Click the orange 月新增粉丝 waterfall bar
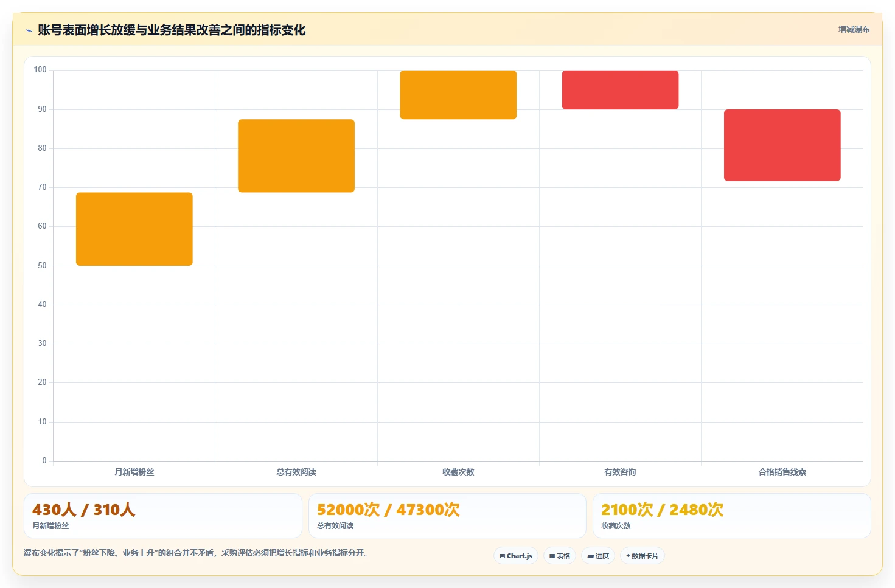Screen dimensions: 895x588 point(134,229)
